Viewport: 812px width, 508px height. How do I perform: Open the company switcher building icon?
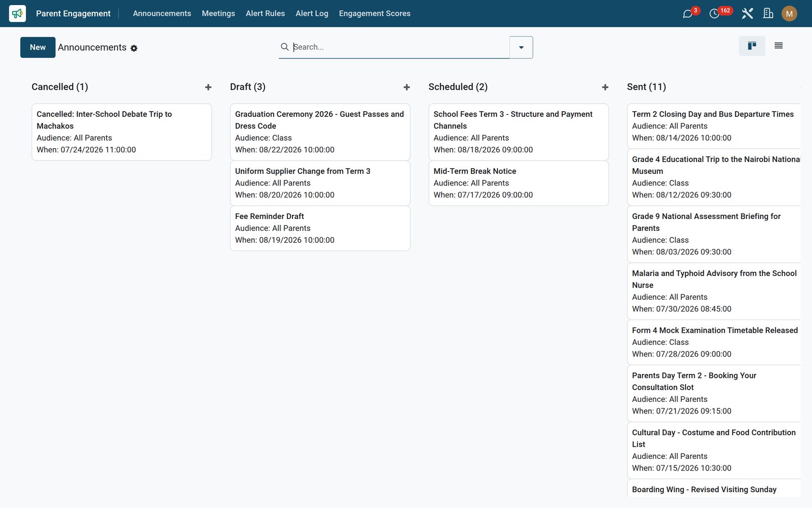pos(768,14)
